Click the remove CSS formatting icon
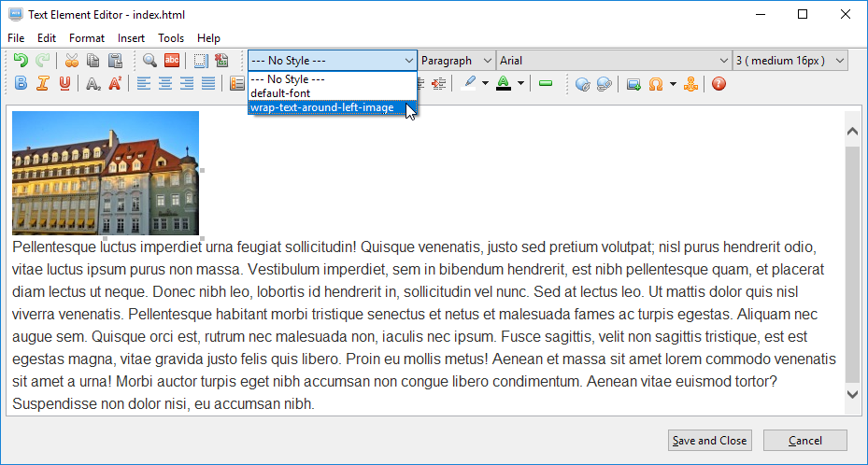868x465 pixels. [x=222, y=61]
